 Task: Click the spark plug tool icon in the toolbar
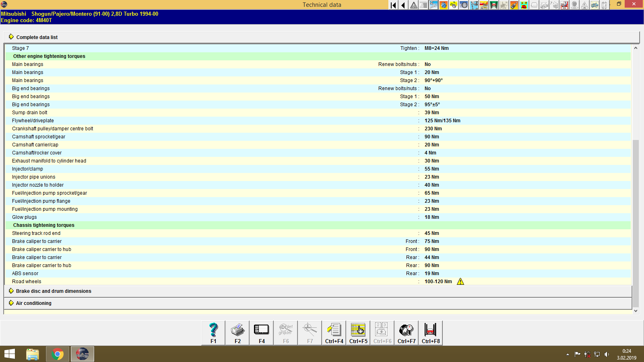click(514, 5)
